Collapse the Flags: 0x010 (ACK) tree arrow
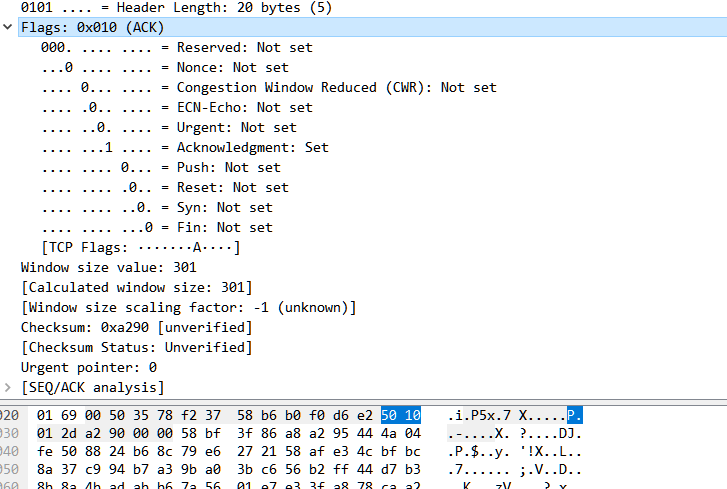Viewport: 727px width, 489px height. [x=9, y=28]
